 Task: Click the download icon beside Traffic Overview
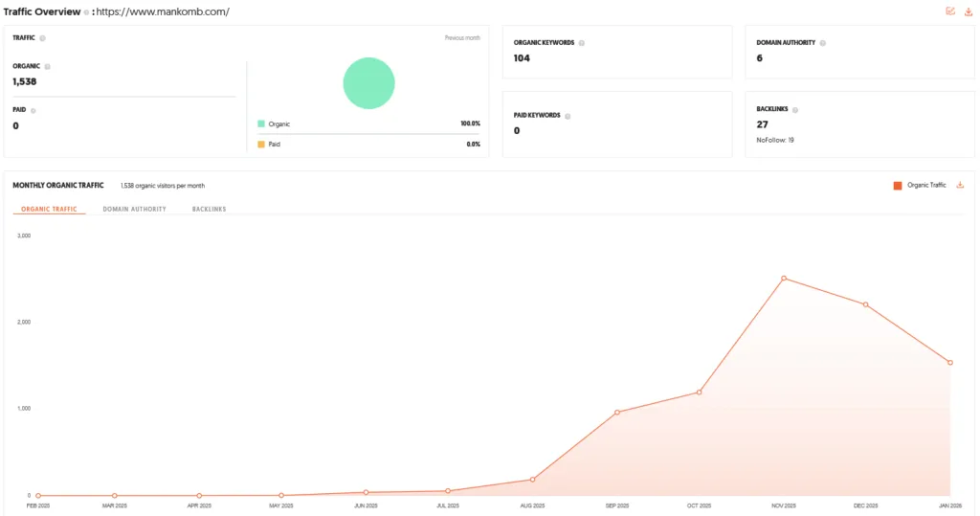[x=969, y=11]
